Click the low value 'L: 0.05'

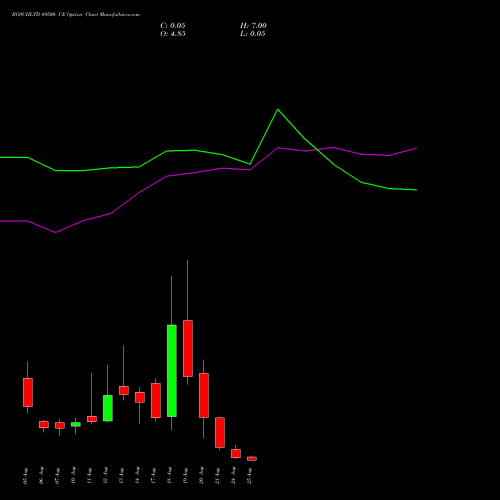253,34
